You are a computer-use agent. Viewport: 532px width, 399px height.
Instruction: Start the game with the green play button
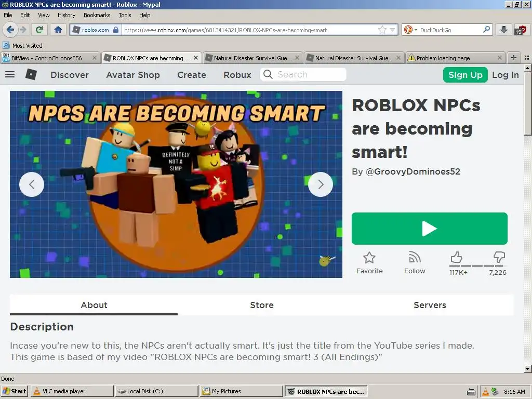point(430,229)
